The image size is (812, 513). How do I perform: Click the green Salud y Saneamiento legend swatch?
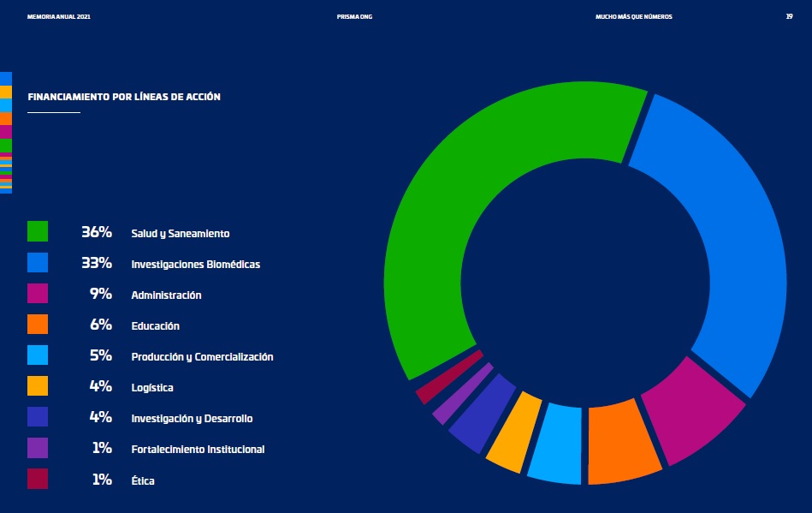point(38,232)
